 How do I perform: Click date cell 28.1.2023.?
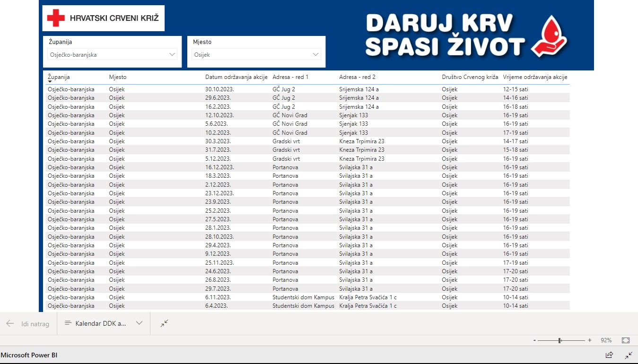[218, 228]
